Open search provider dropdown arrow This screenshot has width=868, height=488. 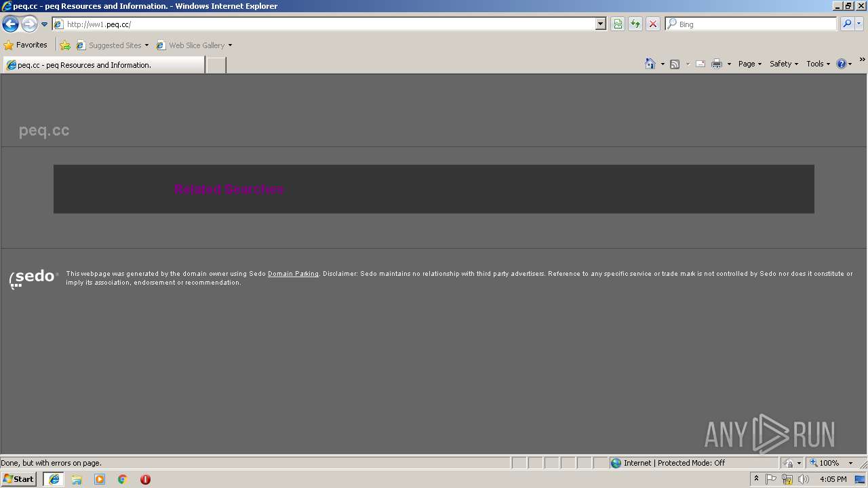pos(859,24)
